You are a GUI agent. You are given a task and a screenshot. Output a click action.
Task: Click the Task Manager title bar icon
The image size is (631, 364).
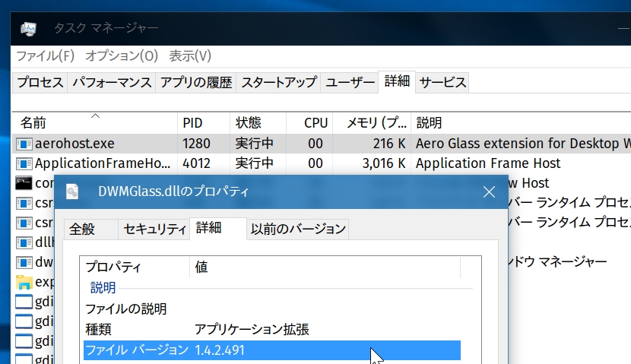coord(28,29)
